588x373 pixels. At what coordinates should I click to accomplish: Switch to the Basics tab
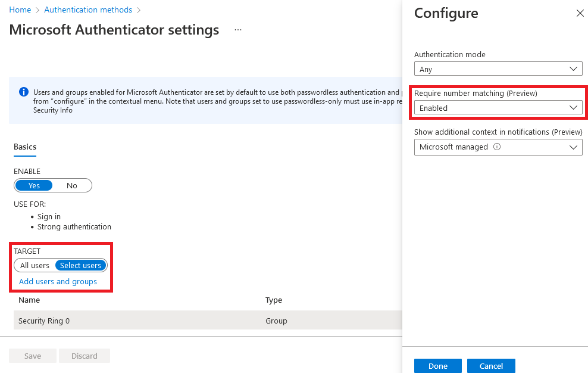pyautogui.click(x=25, y=147)
